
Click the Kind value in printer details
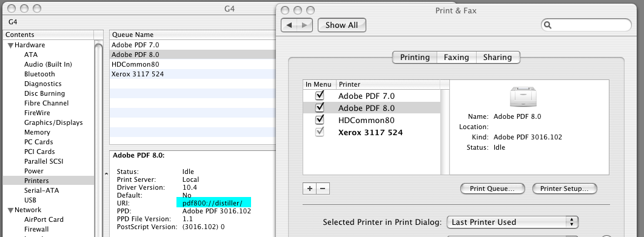pyautogui.click(x=528, y=137)
